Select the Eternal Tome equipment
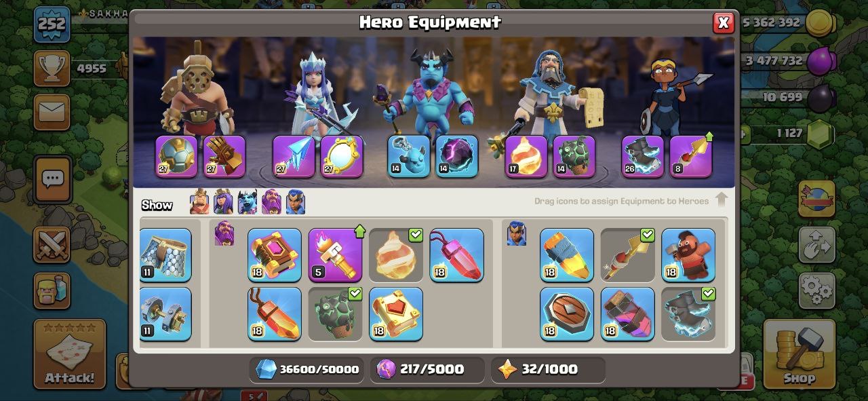 click(x=275, y=255)
